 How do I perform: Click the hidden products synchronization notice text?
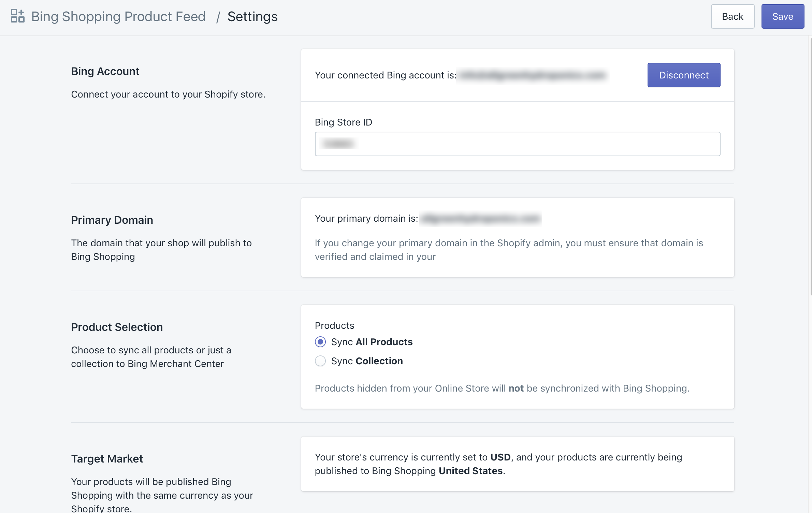[502, 388]
